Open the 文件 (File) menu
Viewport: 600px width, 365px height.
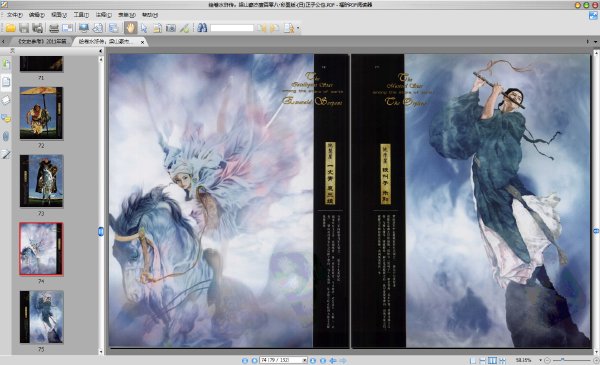tap(14, 15)
